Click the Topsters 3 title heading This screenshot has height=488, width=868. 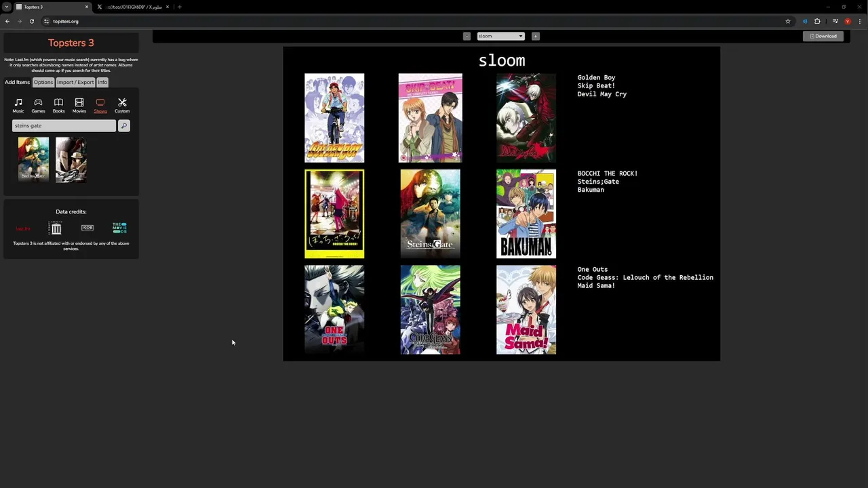[x=71, y=43]
